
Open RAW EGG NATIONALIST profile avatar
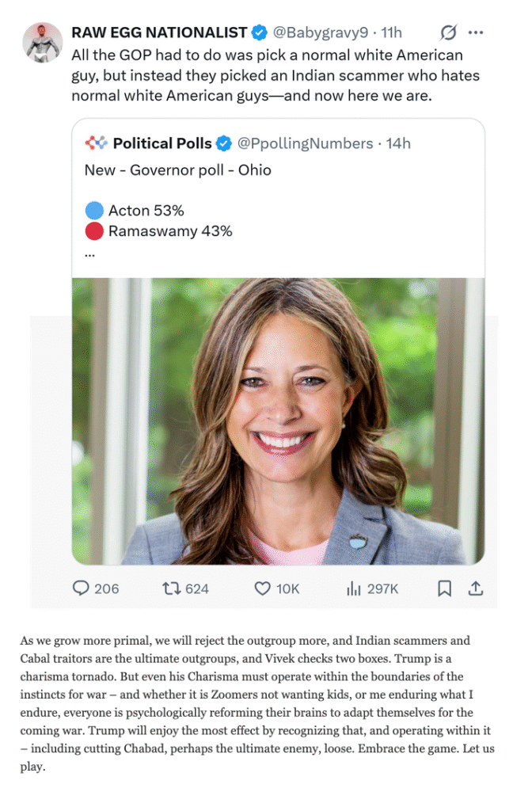point(43,42)
